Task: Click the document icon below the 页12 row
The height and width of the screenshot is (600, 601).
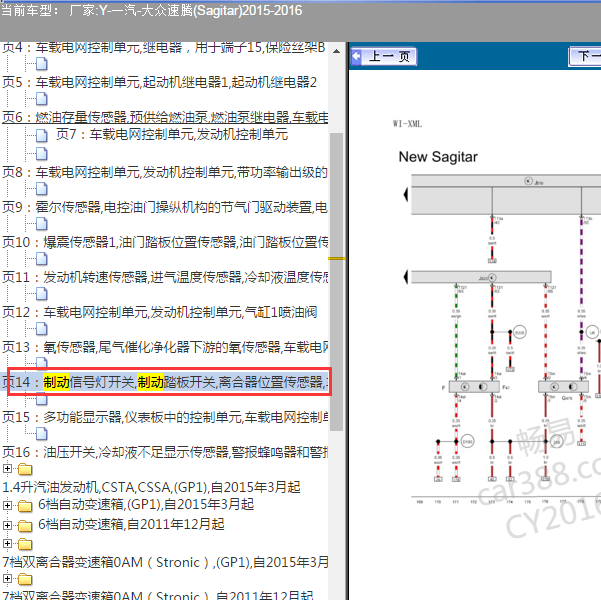Action: [x=41, y=329]
